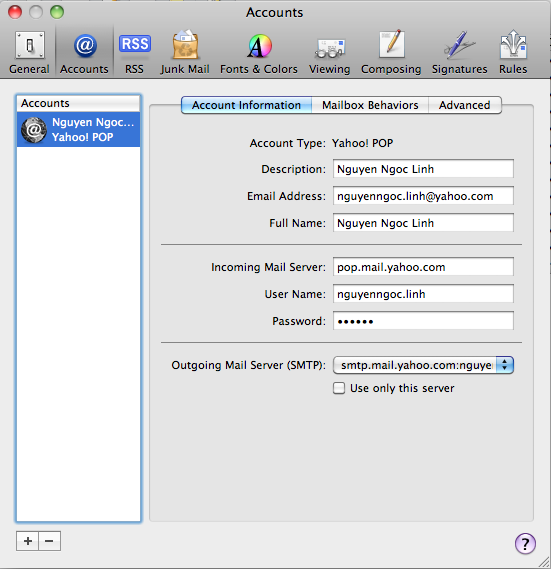Select Nguyen Ngoc Yahoo! POP account row
The height and width of the screenshot is (569, 551).
click(78, 130)
